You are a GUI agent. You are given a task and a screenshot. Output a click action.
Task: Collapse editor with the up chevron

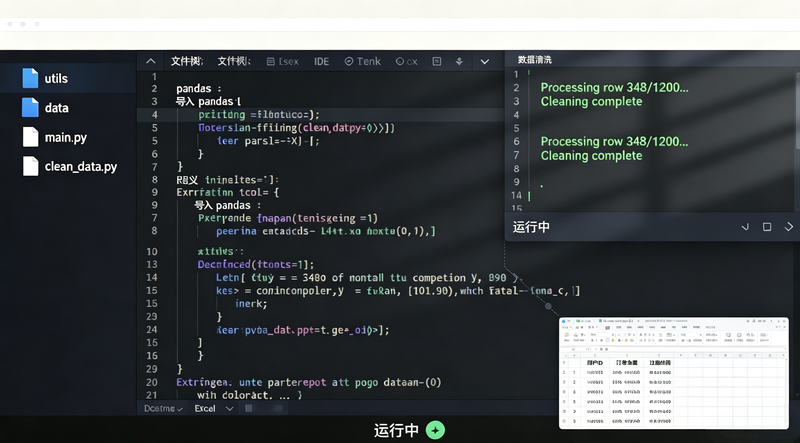tap(151, 61)
